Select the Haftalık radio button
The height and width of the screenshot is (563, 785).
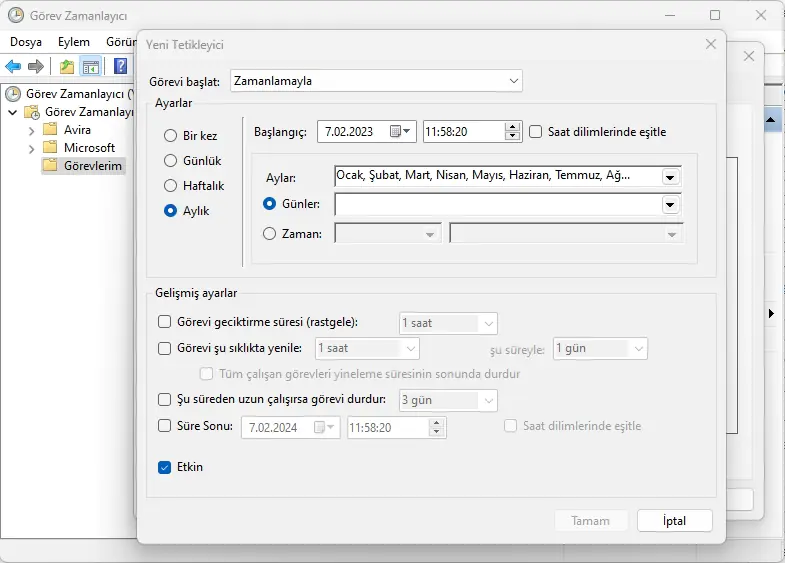click(x=170, y=186)
